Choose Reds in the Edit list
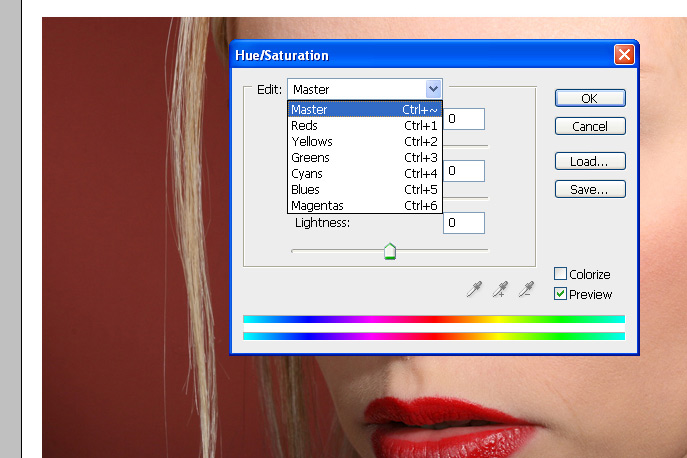 coord(365,126)
